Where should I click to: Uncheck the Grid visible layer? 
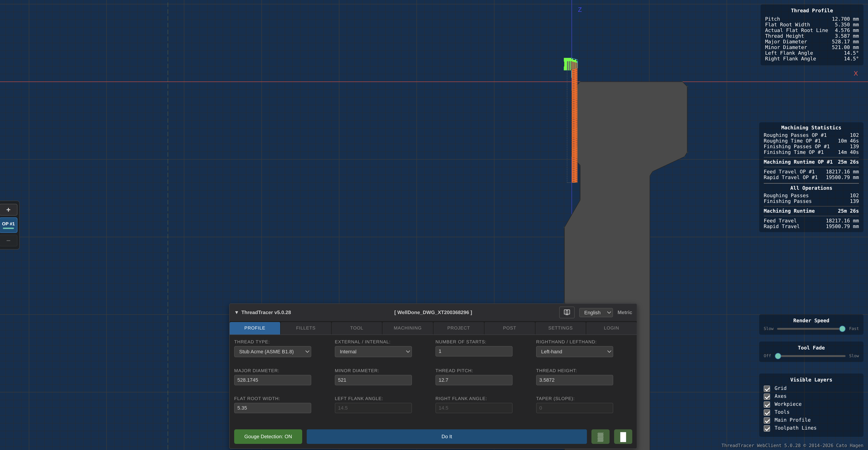767,389
